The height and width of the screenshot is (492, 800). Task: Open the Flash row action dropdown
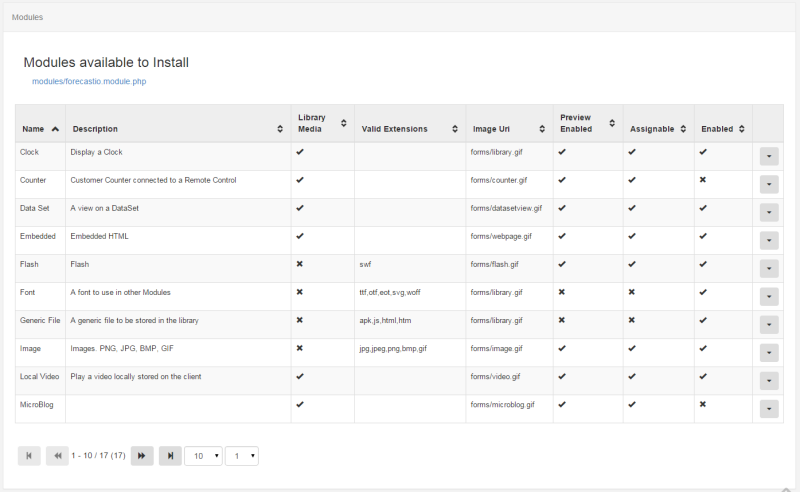point(769,268)
